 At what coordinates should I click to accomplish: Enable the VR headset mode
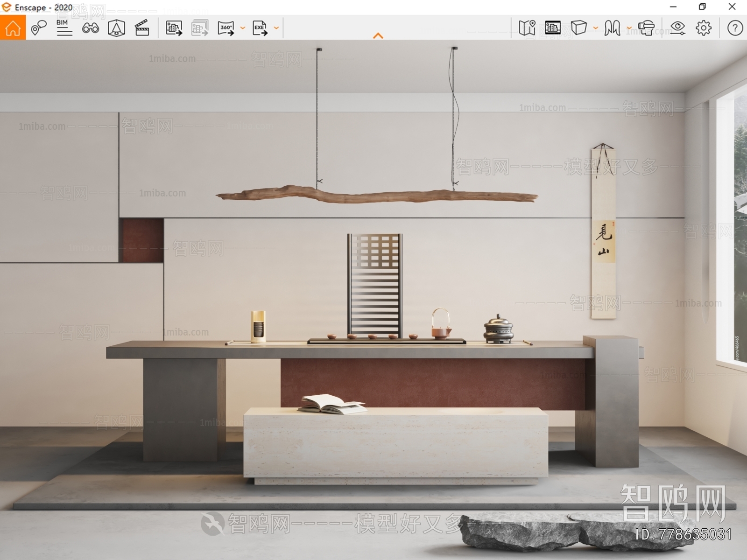(x=646, y=28)
